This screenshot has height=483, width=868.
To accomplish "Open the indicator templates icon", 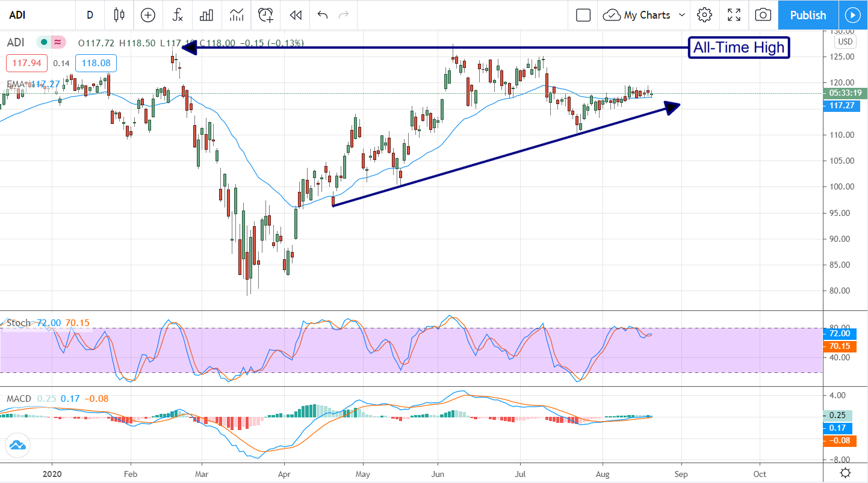I will tap(237, 15).
